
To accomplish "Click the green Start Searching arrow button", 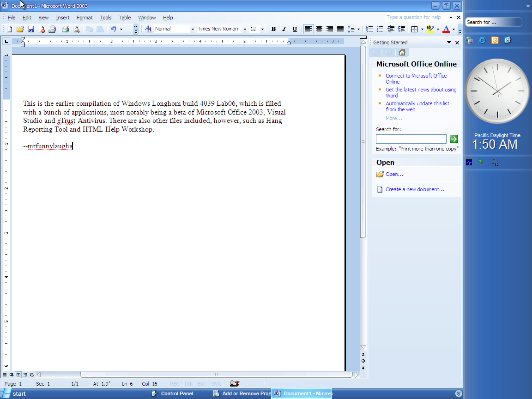I will (453, 139).
